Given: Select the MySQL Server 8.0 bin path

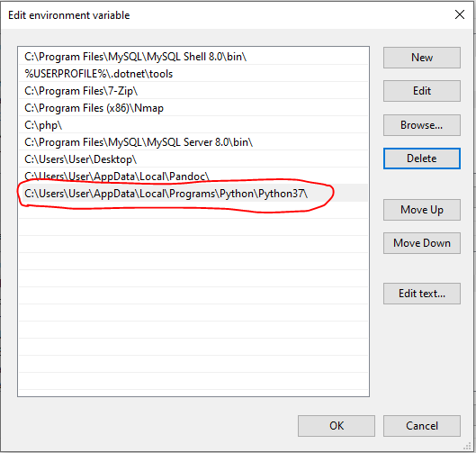Looking at the screenshot, I should click(193, 142).
